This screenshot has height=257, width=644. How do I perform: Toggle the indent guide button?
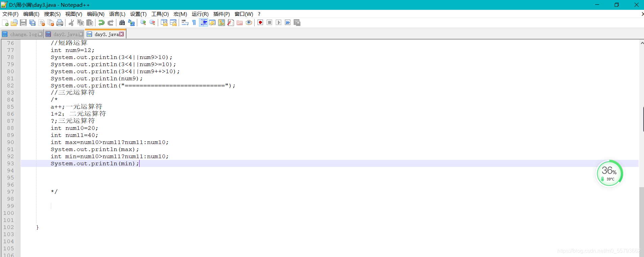pyautogui.click(x=204, y=23)
